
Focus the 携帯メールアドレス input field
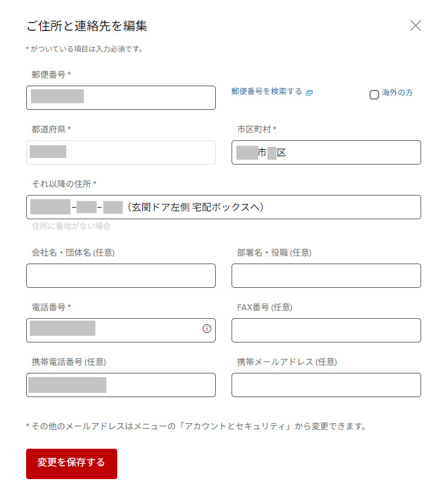coord(326,385)
